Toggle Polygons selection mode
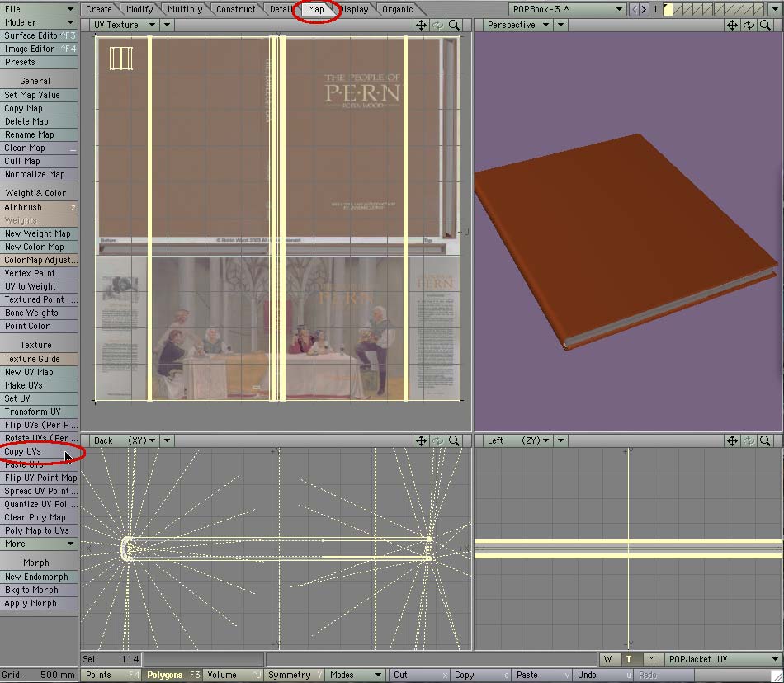 [x=173, y=675]
